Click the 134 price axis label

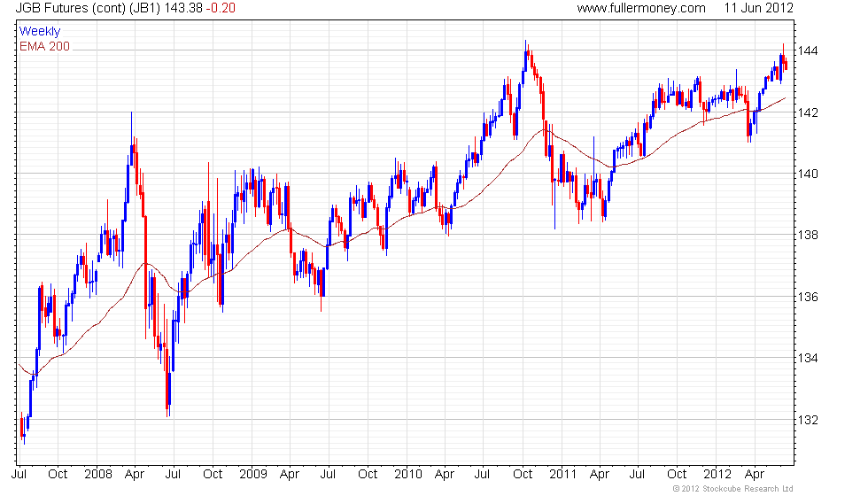click(x=807, y=358)
